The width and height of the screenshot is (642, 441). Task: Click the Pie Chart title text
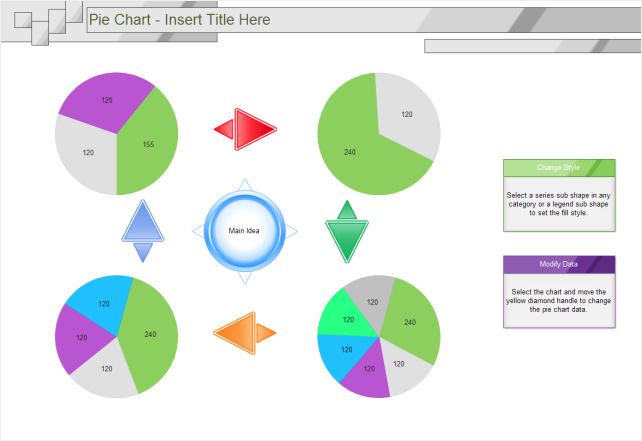point(179,20)
